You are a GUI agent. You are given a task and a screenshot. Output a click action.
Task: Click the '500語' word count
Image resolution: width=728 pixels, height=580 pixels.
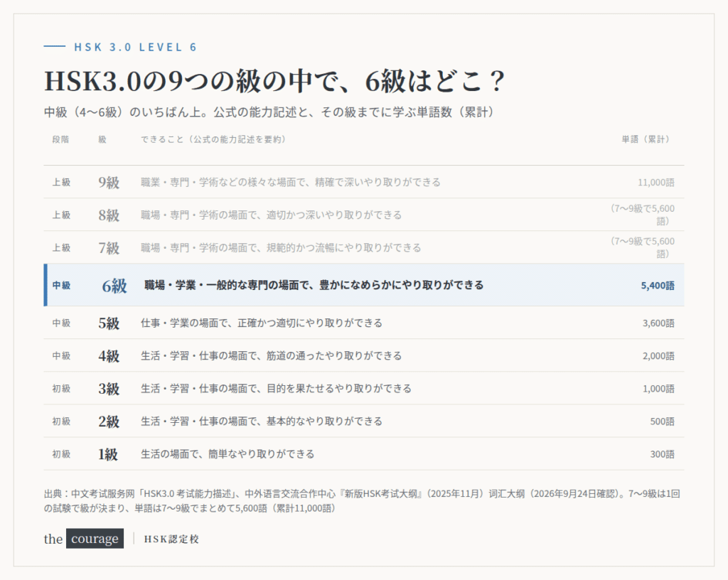tap(662, 421)
